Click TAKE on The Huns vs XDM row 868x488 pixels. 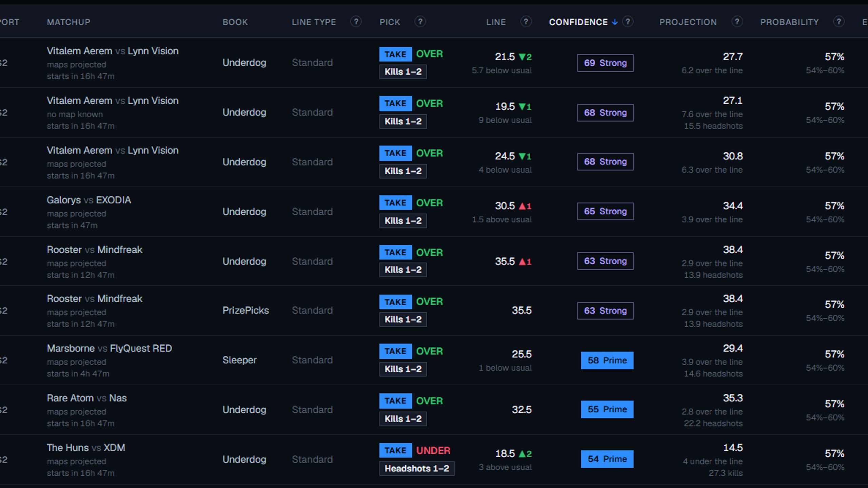pyautogui.click(x=396, y=450)
